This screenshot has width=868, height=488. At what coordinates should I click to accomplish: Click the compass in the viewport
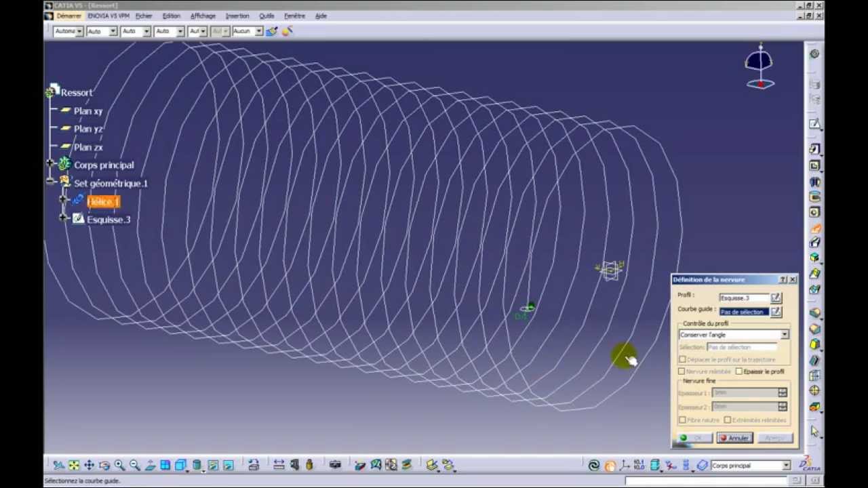759,68
